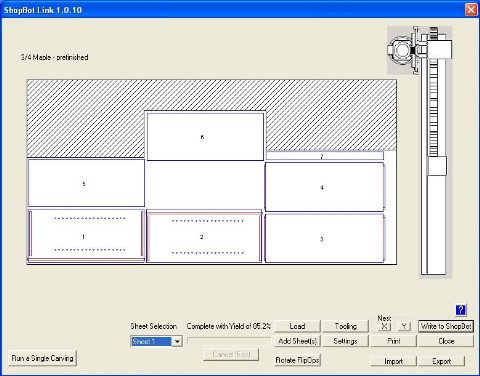This screenshot has height=376, width=480.
Task: Click the Import button
Action: (394, 361)
